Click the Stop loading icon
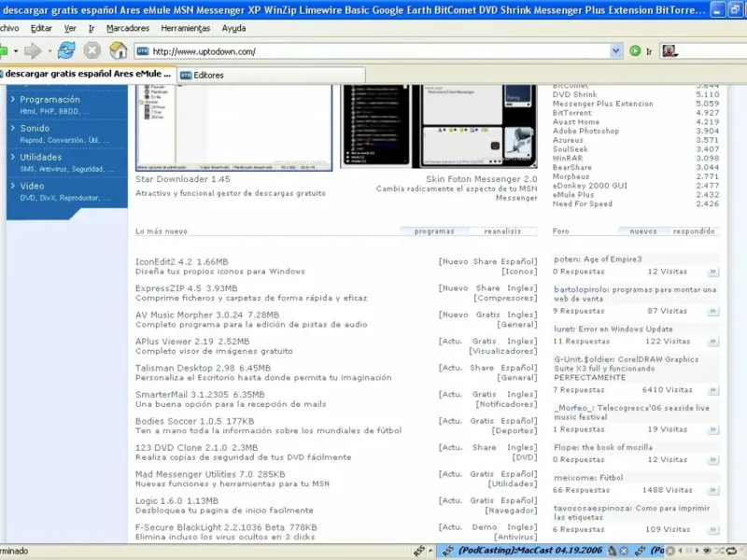This screenshot has height=560, width=747. pos(92,50)
